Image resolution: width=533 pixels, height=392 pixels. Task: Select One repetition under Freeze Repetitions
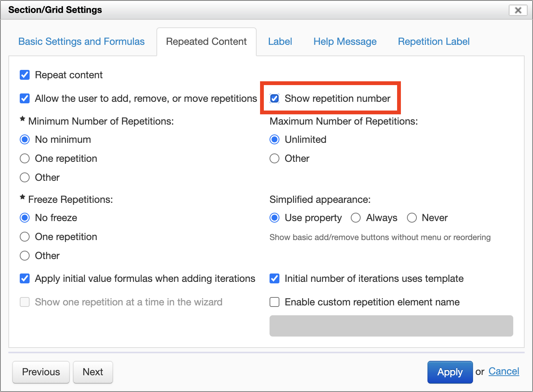pos(25,237)
